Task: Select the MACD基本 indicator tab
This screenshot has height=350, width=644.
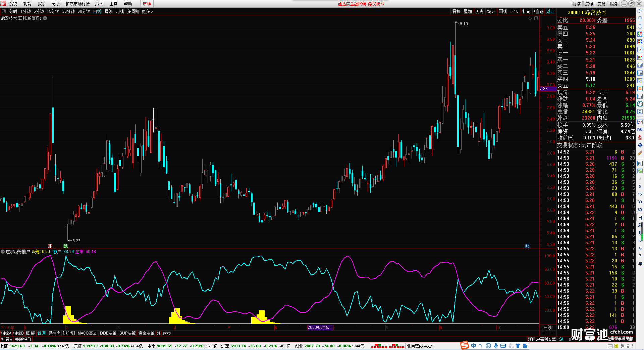Action: pyautogui.click(x=87, y=333)
